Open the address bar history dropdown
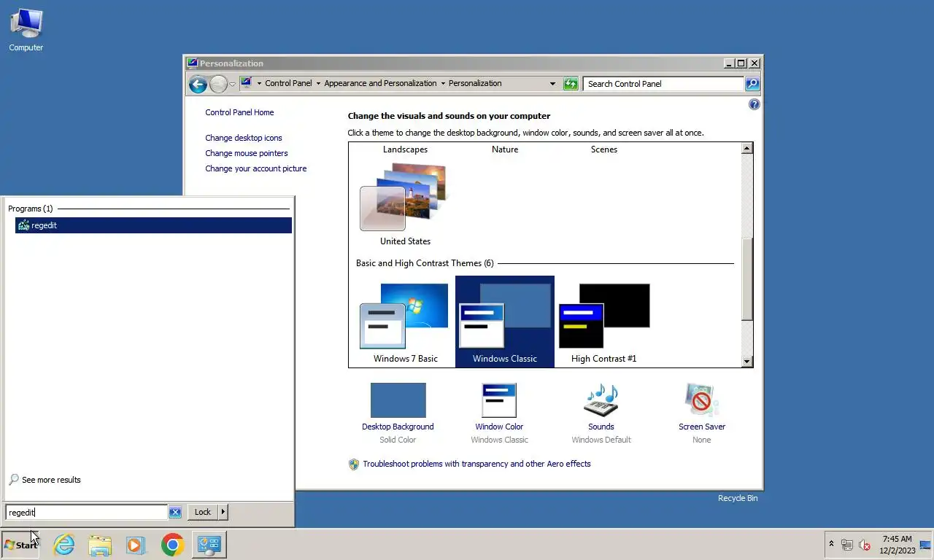The width and height of the screenshot is (934, 560). pos(552,84)
